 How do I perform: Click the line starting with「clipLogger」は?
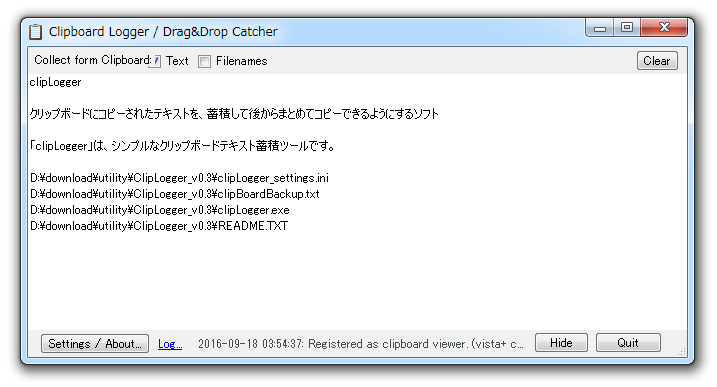[x=182, y=146]
